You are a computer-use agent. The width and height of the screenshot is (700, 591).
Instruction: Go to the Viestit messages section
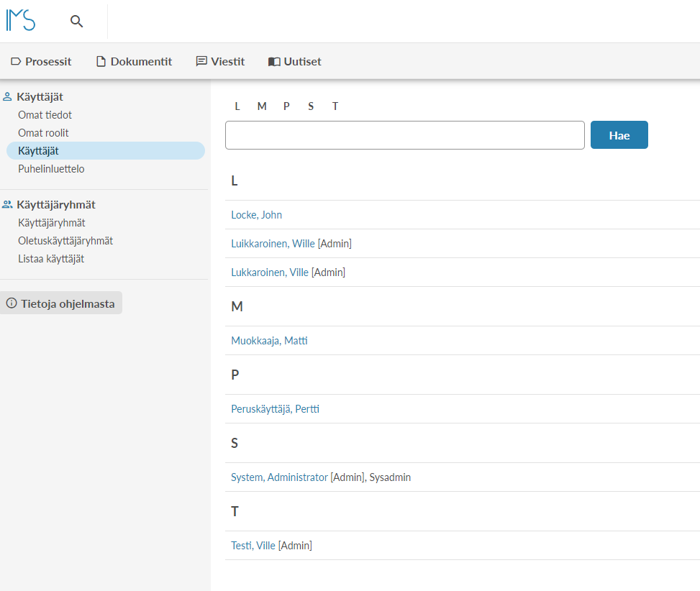[220, 62]
